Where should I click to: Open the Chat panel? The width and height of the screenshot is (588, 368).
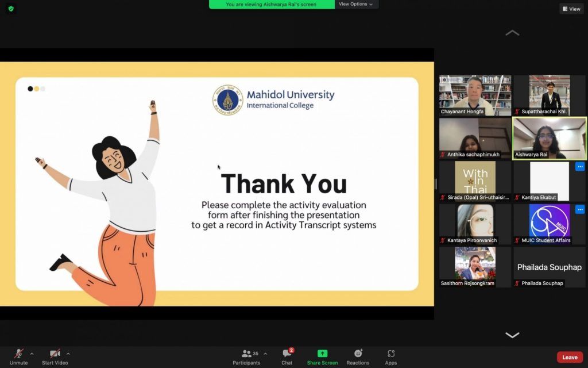[x=287, y=356]
